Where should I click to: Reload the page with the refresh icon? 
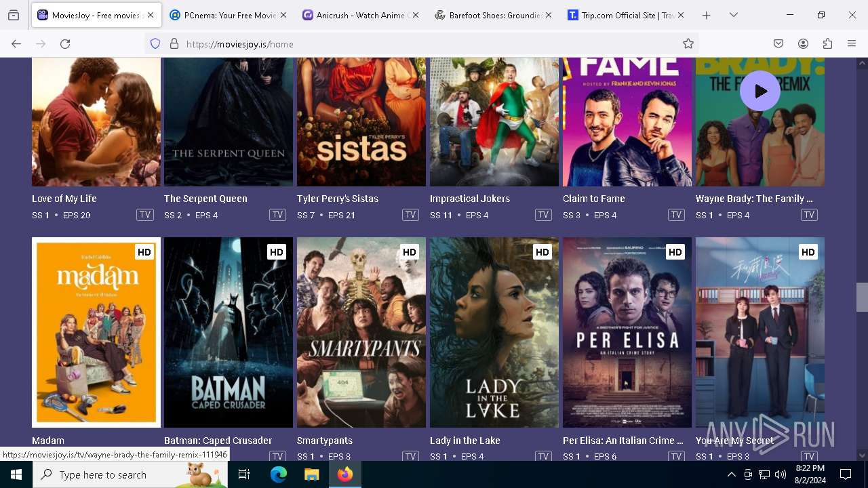point(65,43)
